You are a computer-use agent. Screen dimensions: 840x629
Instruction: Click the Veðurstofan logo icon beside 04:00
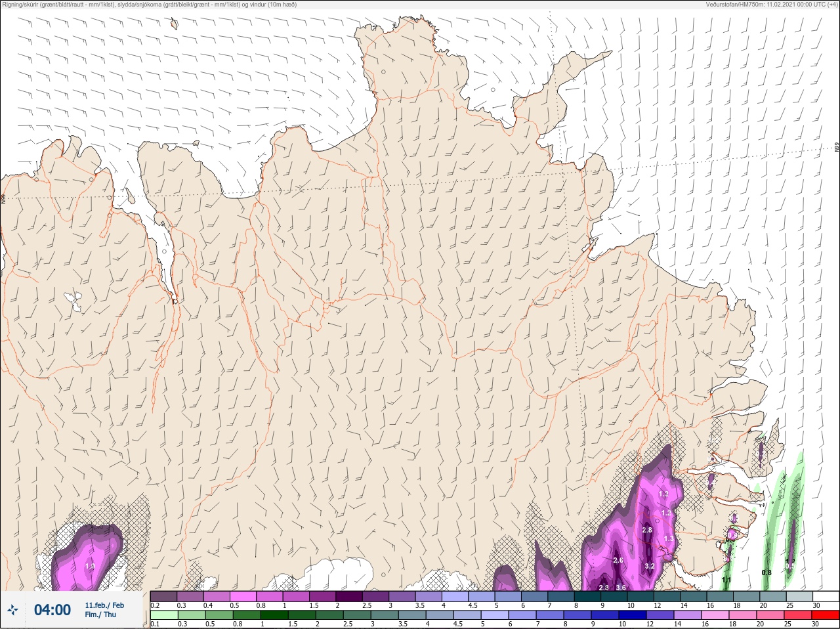click(12, 610)
